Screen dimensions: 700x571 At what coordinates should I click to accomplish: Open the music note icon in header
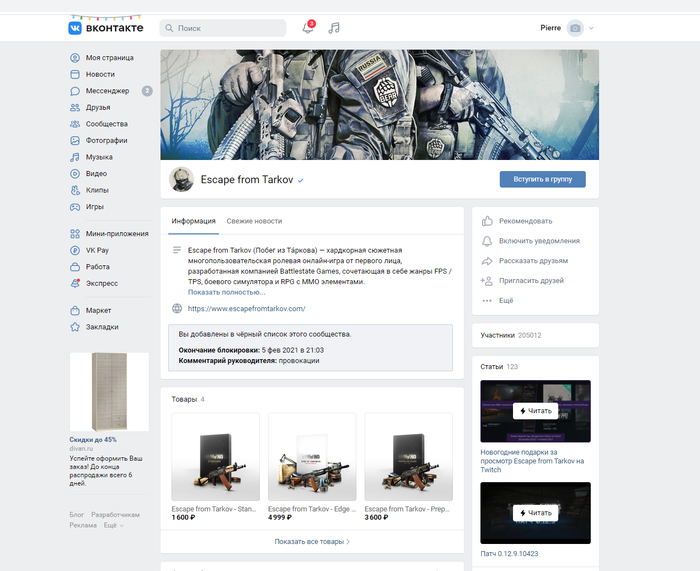pyautogui.click(x=334, y=28)
